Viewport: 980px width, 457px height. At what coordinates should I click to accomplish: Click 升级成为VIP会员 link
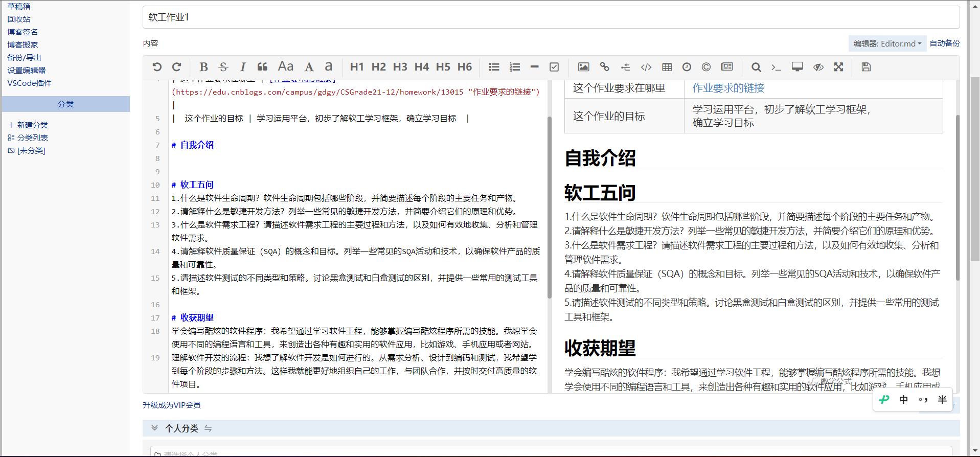pyautogui.click(x=172, y=405)
